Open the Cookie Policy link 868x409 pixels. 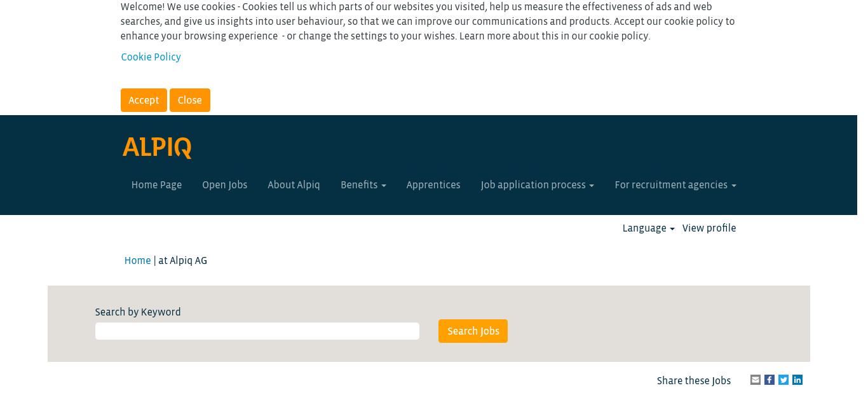pyautogui.click(x=151, y=57)
